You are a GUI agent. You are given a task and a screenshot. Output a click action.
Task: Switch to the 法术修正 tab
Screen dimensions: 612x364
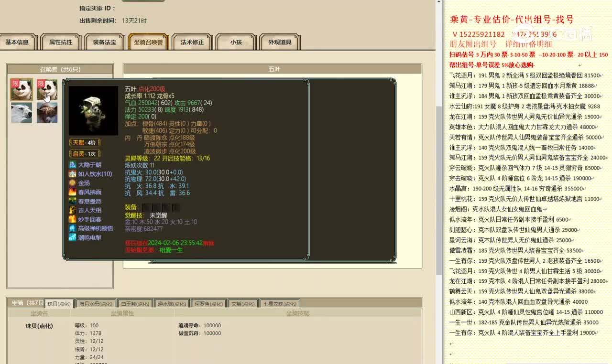[192, 42]
